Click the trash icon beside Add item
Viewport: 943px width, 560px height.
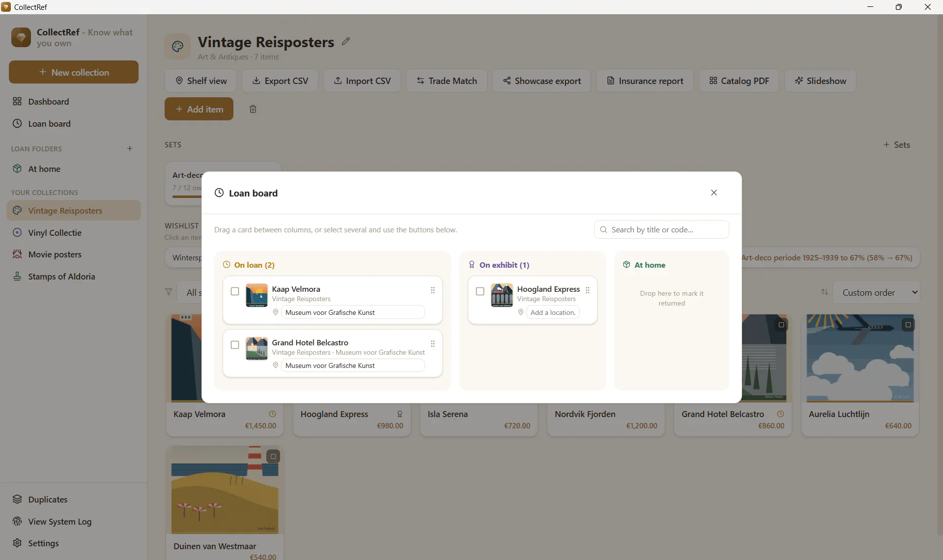pyautogui.click(x=253, y=109)
